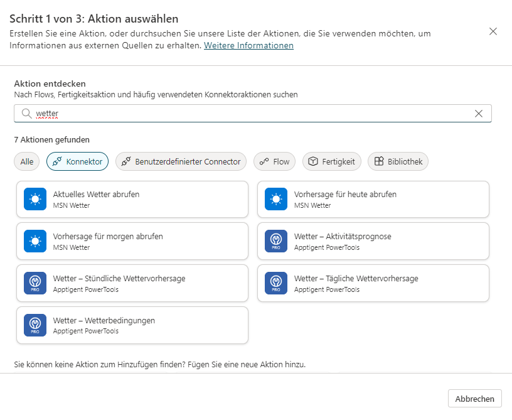Click the sun icon on Vorhersage für heute abrufen
Image resolution: width=512 pixels, height=420 pixels.
click(x=276, y=200)
